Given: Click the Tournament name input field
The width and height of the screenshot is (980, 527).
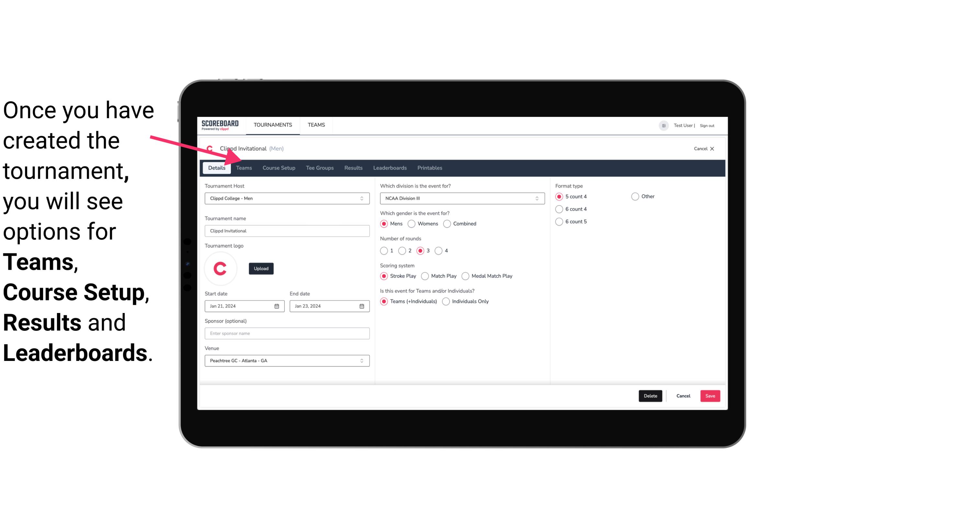Looking at the screenshot, I should click(286, 230).
